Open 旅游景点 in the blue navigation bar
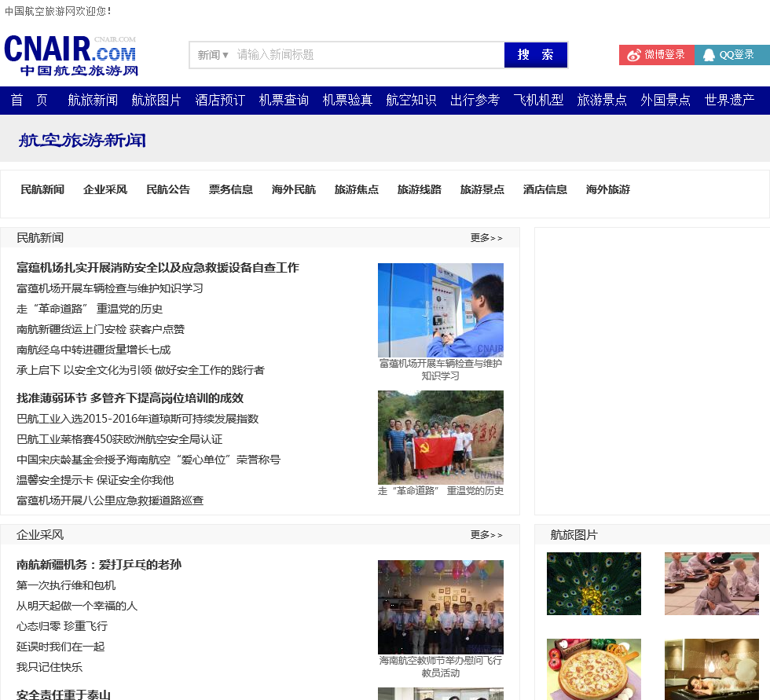 [602, 100]
